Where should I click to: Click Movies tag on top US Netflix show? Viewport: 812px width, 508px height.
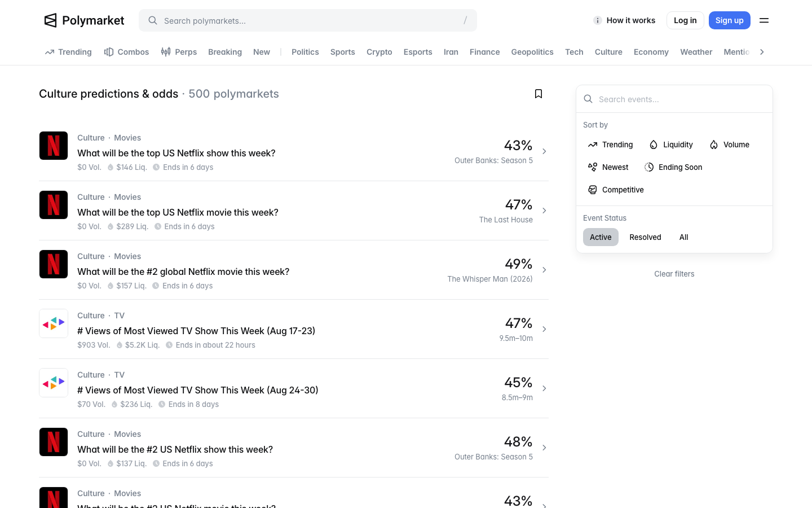pyautogui.click(x=127, y=138)
